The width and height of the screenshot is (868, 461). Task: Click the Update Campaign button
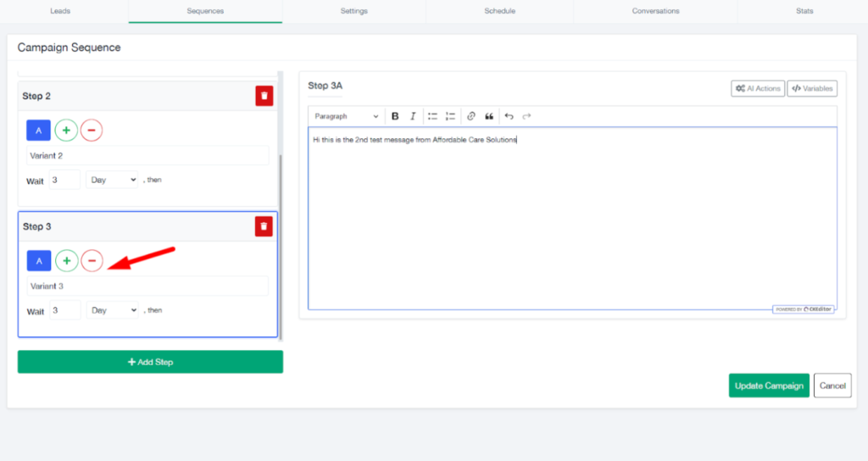(769, 386)
